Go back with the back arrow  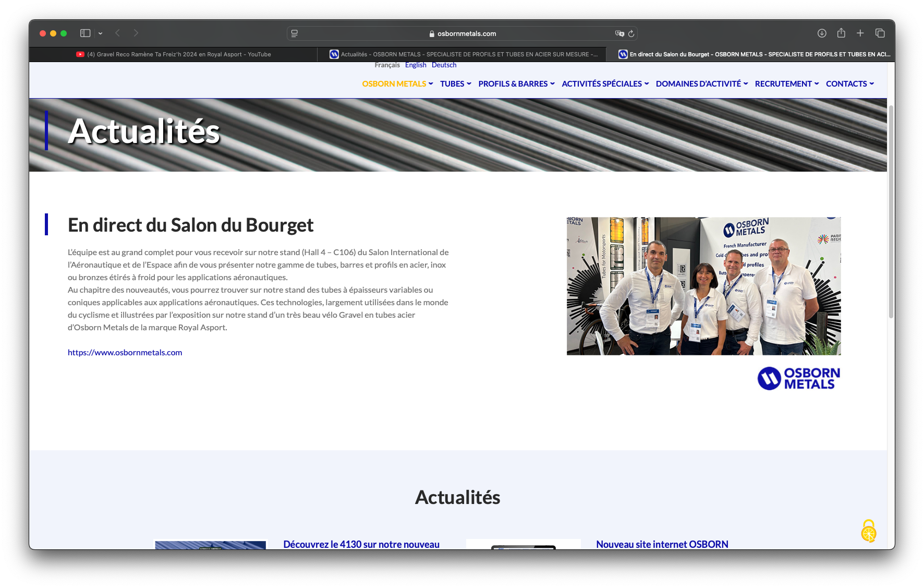click(x=118, y=33)
